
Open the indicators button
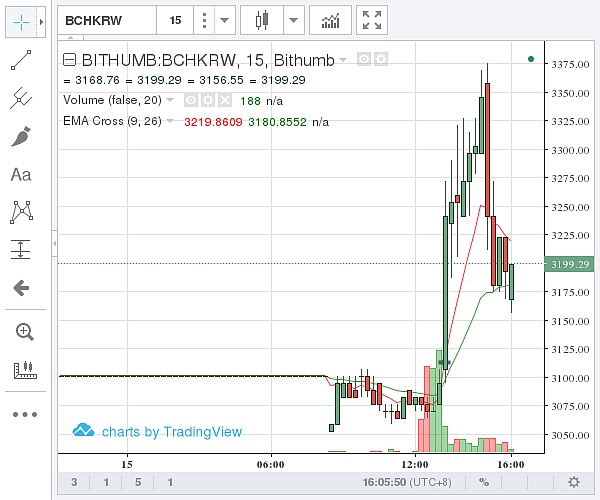point(330,20)
